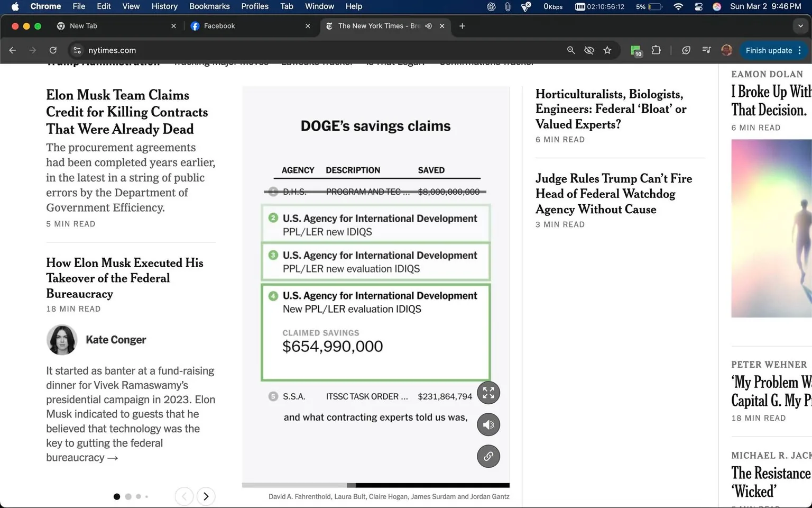Open the Bookmarks menu
This screenshot has height=508, width=812.
coord(209,6)
